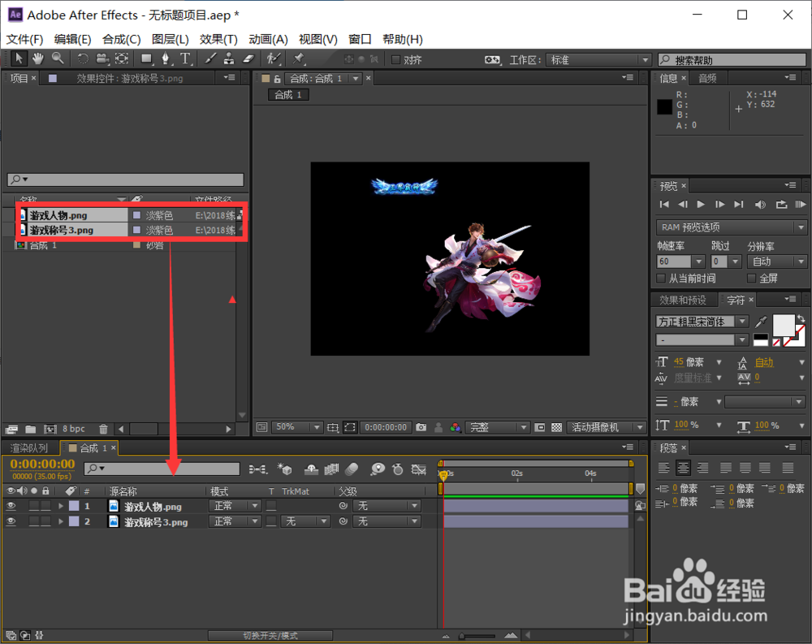Open the 效果(T) menu

[x=218, y=39]
